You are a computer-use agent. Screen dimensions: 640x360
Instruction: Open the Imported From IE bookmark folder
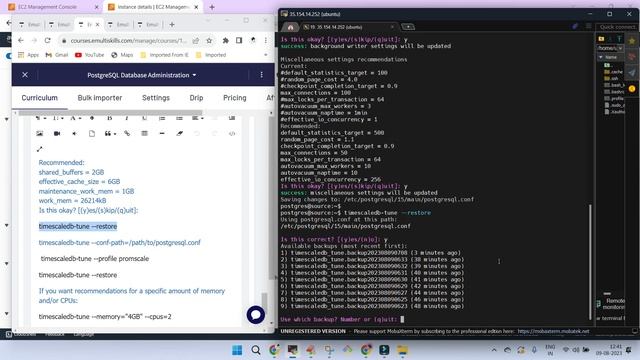[164, 55]
